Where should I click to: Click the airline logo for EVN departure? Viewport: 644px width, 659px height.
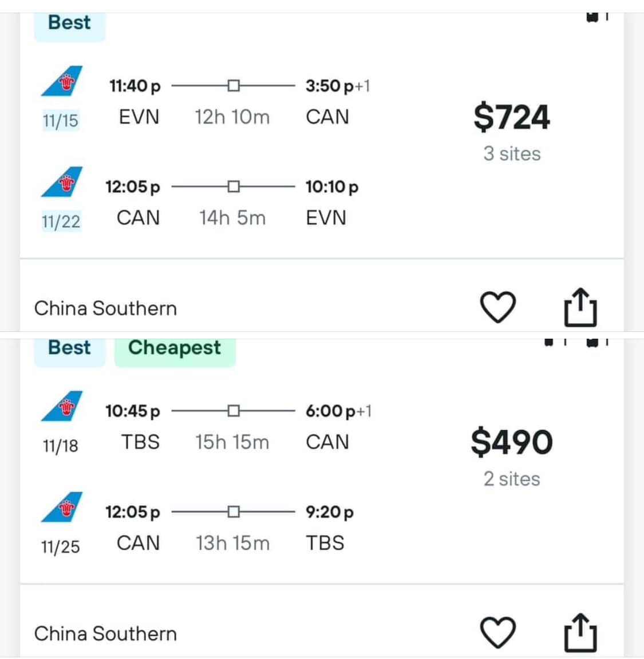click(62, 81)
